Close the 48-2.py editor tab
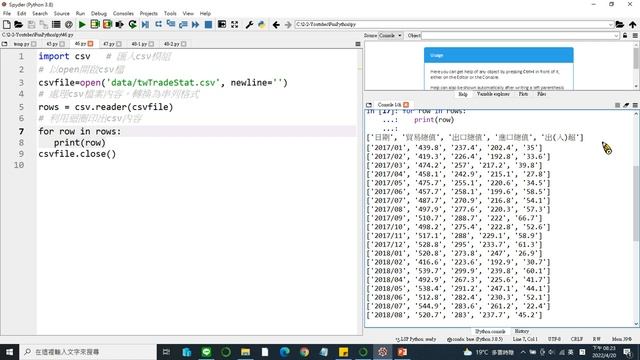 pyautogui.click(x=184, y=44)
